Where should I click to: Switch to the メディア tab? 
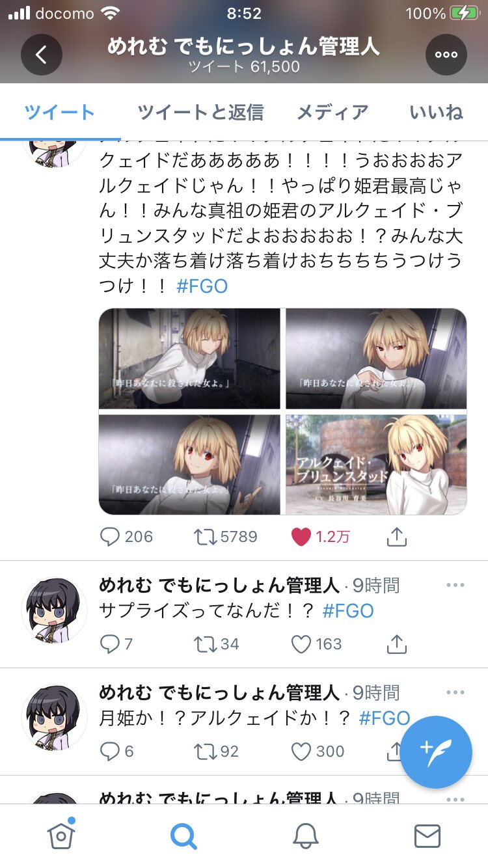coord(332,112)
